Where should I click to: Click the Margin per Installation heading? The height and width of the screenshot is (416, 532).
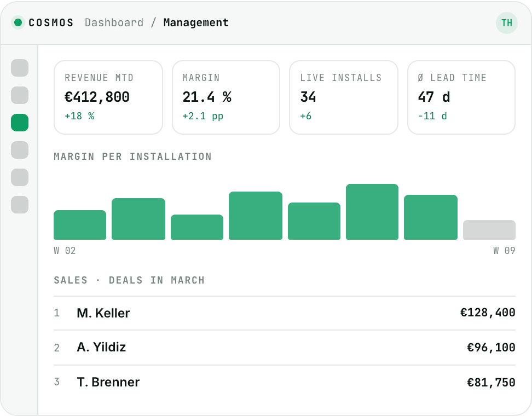[x=132, y=157]
